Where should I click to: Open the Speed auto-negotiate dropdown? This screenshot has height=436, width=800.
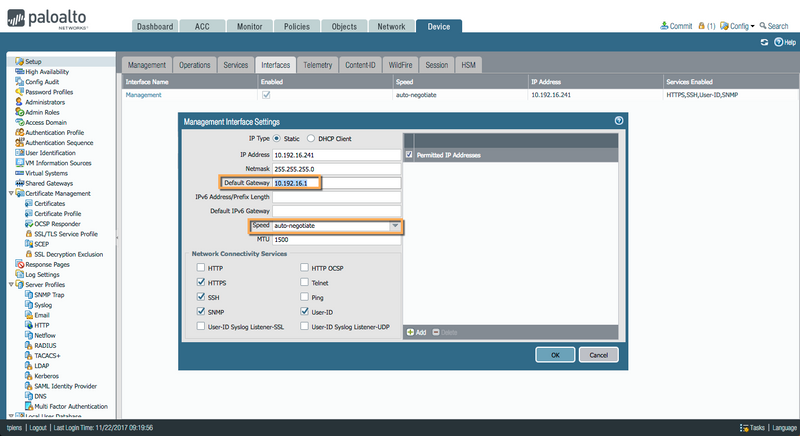395,226
